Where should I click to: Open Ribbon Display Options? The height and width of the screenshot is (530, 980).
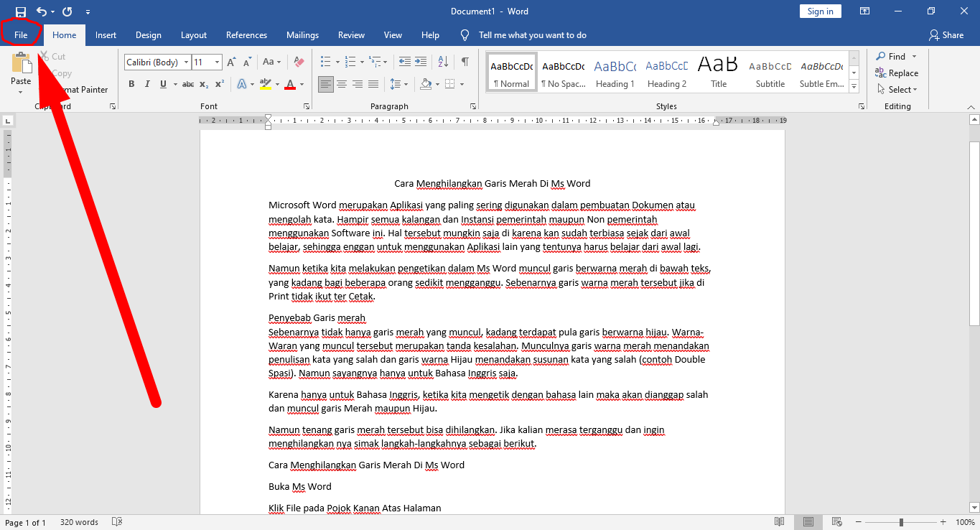click(x=865, y=11)
